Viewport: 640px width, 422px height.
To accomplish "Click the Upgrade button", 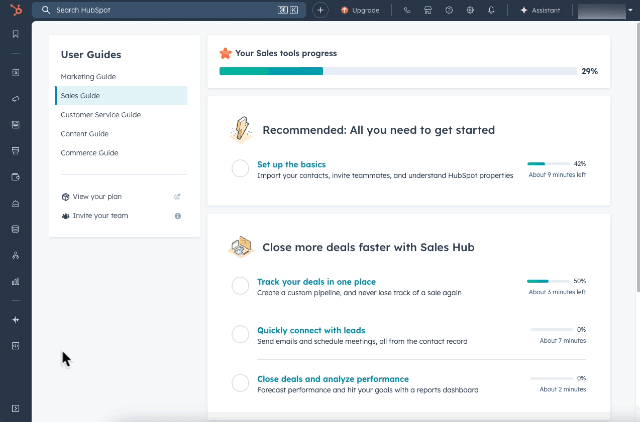I will click(x=360, y=10).
